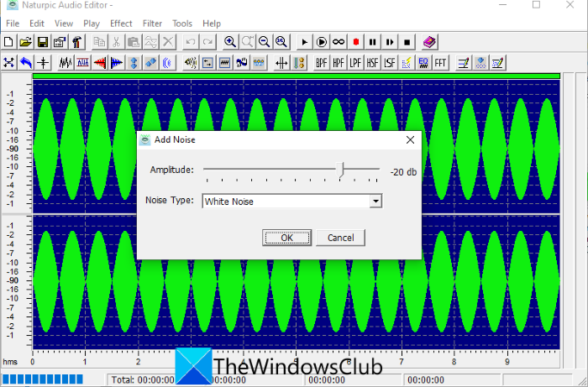588x387 pixels.
Task: Click the Zoom In magnifier icon
Action: point(229,42)
